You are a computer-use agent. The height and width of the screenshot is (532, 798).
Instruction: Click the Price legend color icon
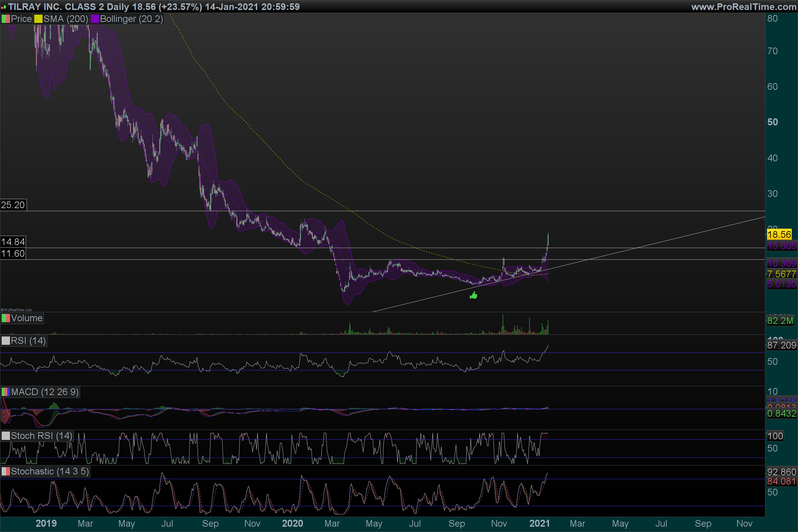coord(6,19)
